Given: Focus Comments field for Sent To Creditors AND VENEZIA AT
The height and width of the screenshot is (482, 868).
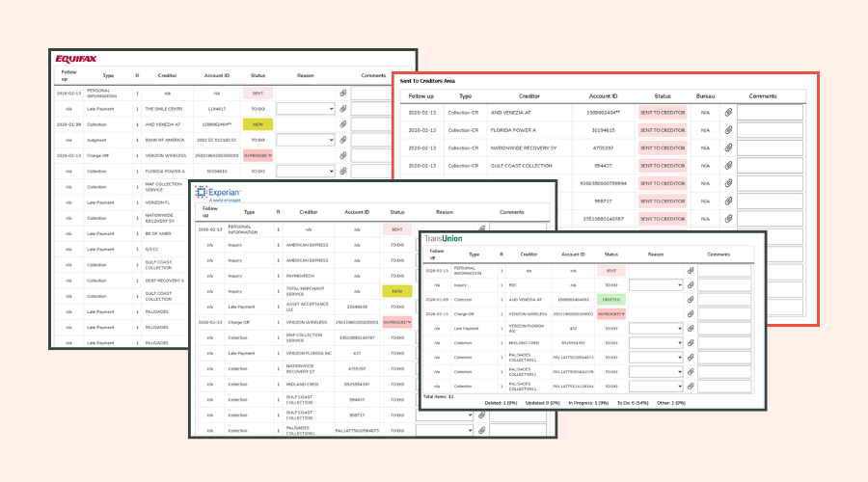Looking at the screenshot, I should pos(770,113).
